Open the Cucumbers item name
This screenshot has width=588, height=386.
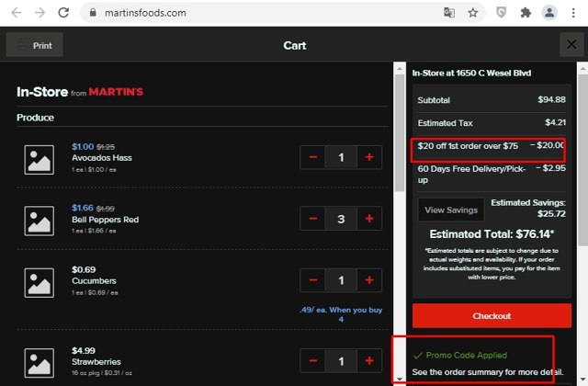(x=94, y=281)
